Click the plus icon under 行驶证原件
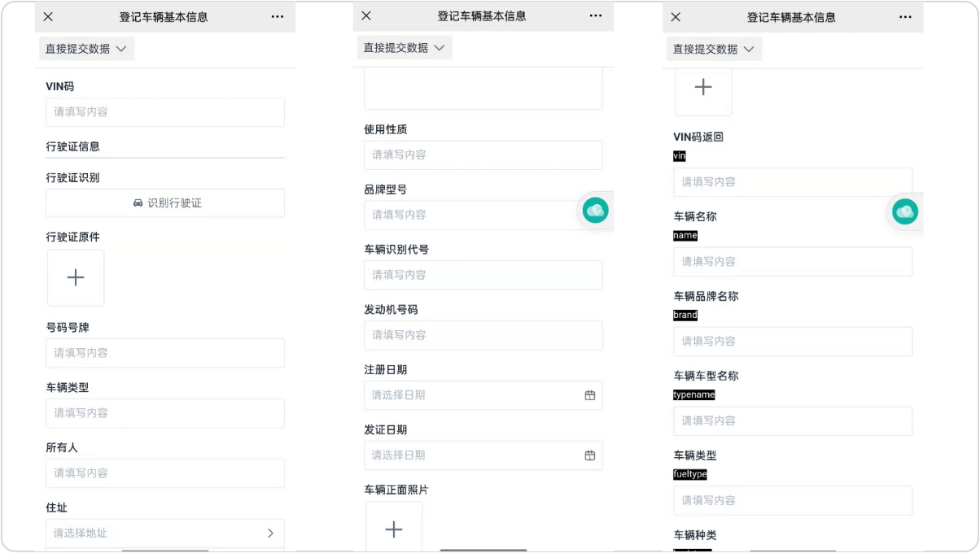Image resolution: width=980 pixels, height=553 pixels. [76, 278]
